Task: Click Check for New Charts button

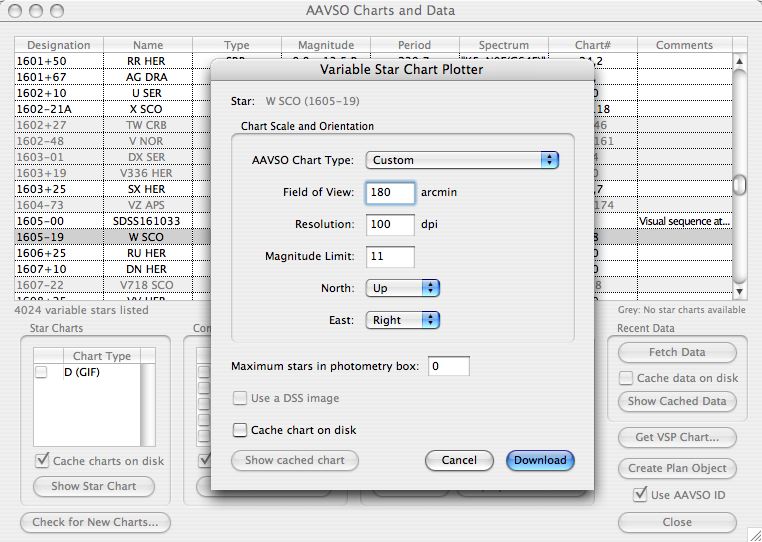Action: [x=95, y=522]
